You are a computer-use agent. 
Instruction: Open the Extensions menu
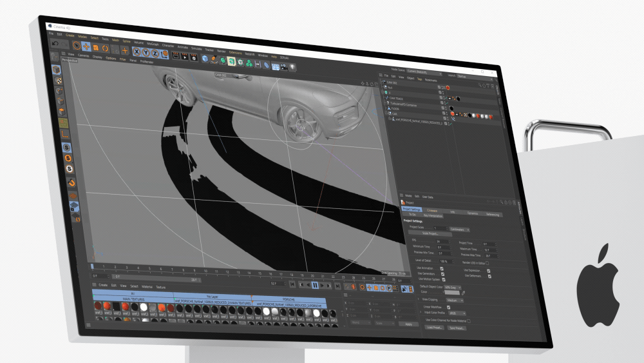pyautogui.click(x=235, y=52)
